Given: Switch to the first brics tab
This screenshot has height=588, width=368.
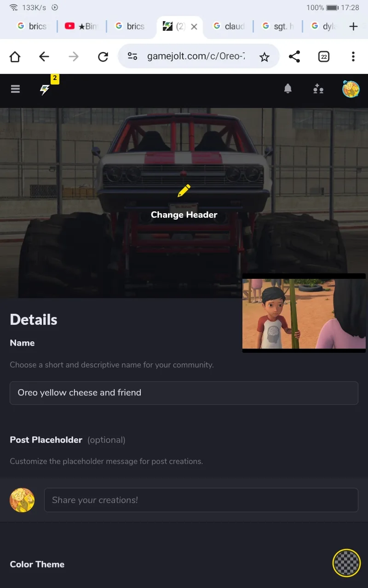Looking at the screenshot, I should tap(32, 26).
